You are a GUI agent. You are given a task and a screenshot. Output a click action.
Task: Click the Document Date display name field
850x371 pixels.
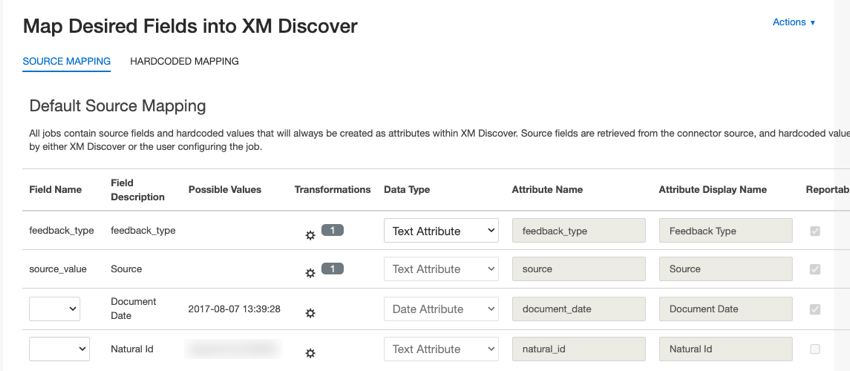(x=726, y=309)
